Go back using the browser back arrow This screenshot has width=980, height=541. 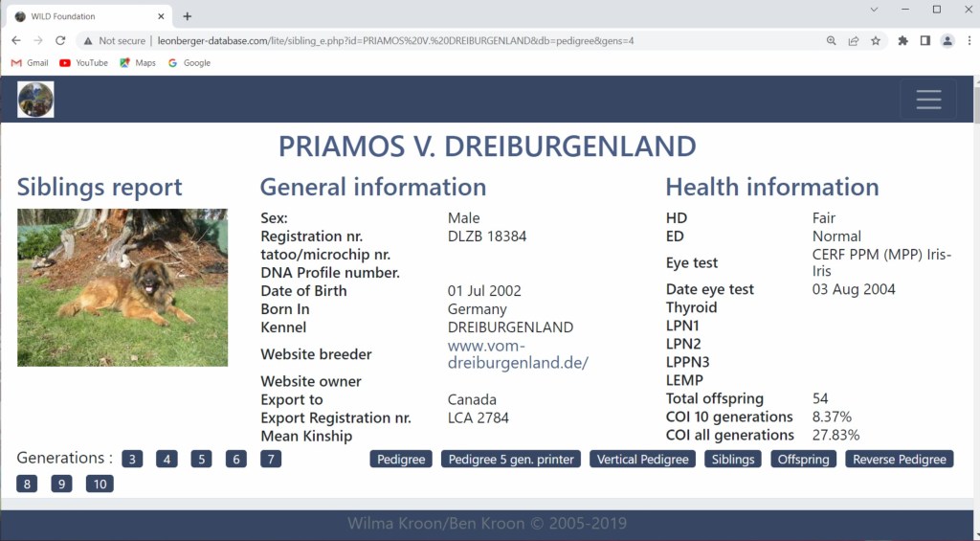point(16,40)
